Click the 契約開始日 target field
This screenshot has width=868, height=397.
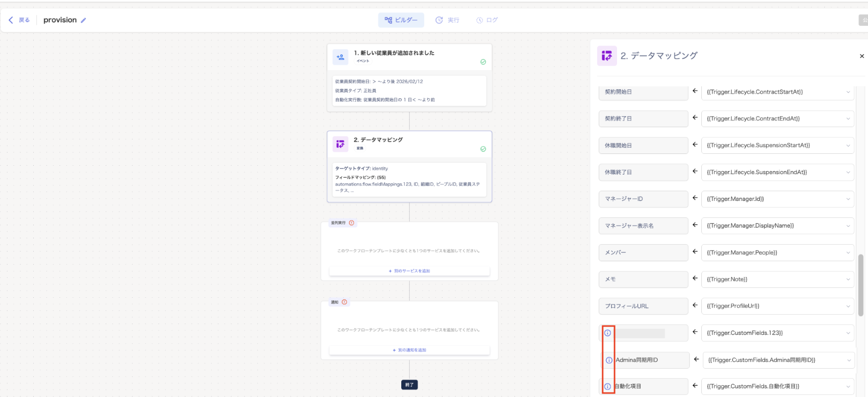pos(643,92)
